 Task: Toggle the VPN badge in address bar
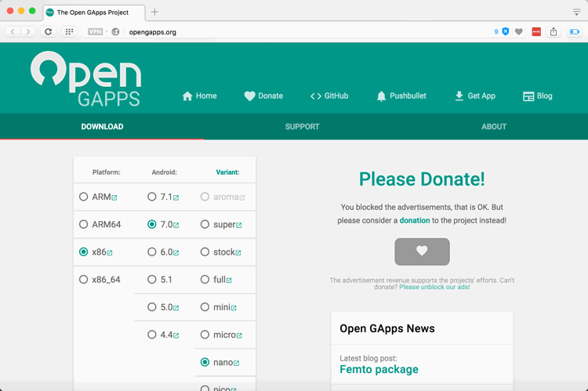95,32
